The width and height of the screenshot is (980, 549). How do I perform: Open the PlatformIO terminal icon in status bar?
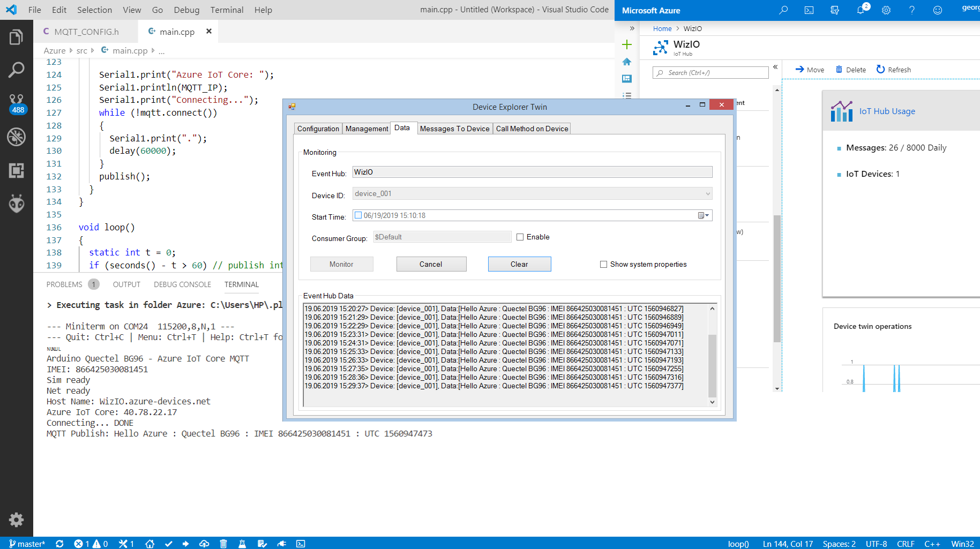[301, 544]
